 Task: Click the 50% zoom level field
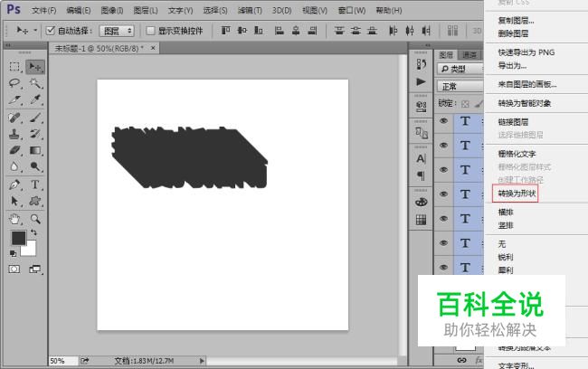tap(63, 361)
